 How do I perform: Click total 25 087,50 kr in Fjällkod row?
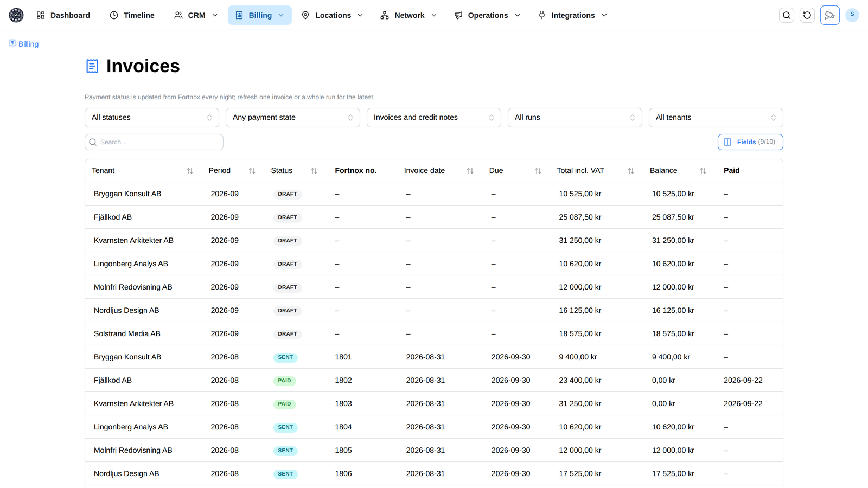pyautogui.click(x=580, y=217)
